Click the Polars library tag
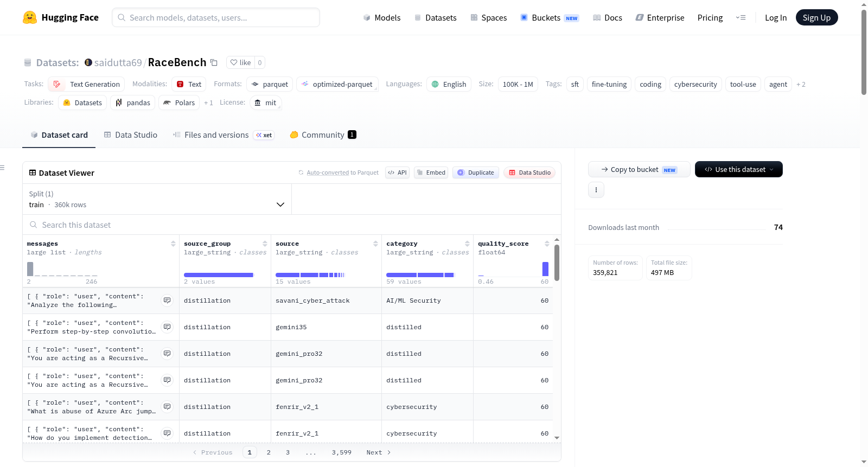This screenshot has height=467, width=868. [x=179, y=103]
